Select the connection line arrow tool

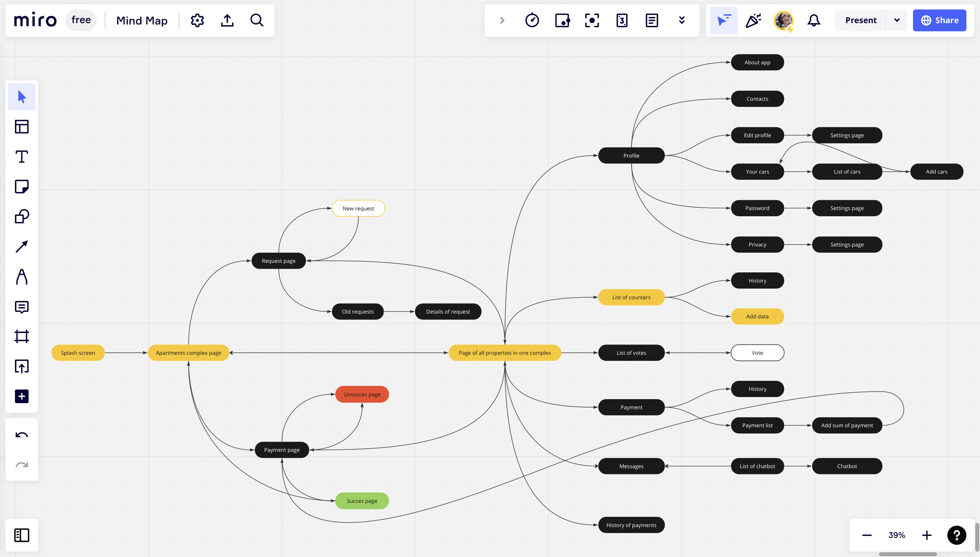pyautogui.click(x=22, y=247)
